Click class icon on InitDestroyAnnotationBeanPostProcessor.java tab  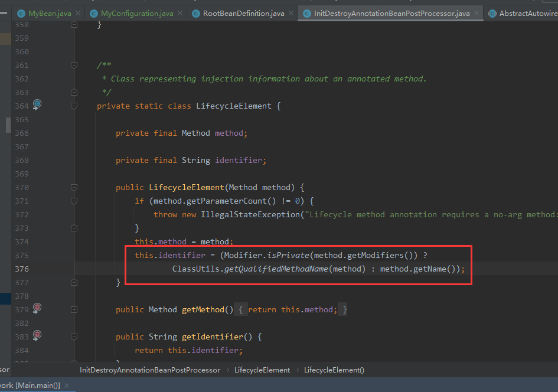point(307,14)
